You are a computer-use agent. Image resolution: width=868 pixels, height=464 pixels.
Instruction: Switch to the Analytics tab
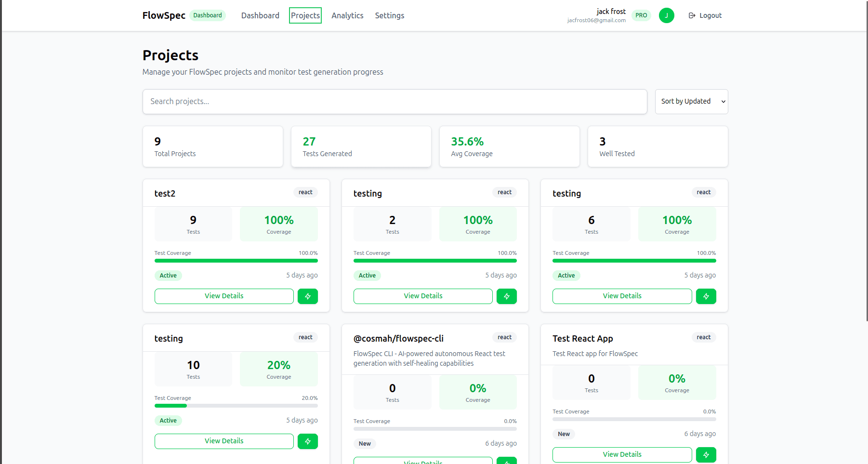pyautogui.click(x=347, y=15)
